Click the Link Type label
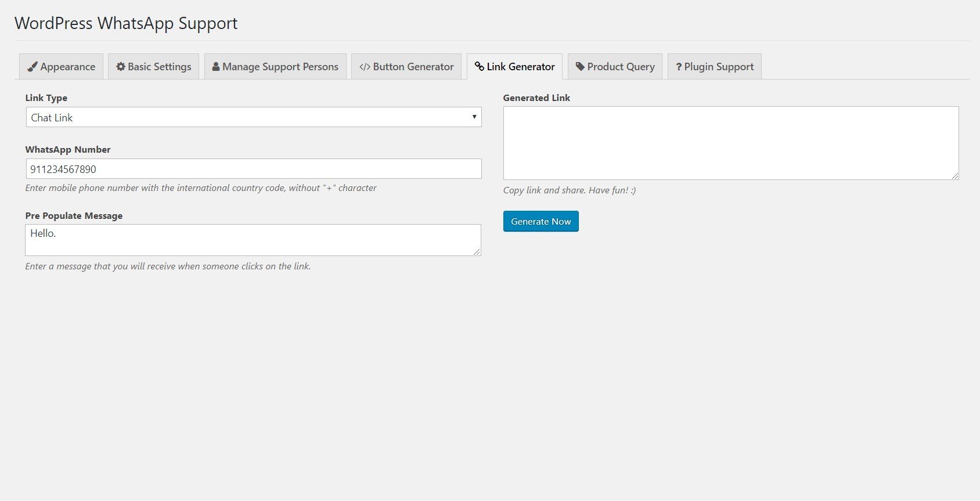The height and width of the screenshot is (501, 980). [x=46, y=98]
